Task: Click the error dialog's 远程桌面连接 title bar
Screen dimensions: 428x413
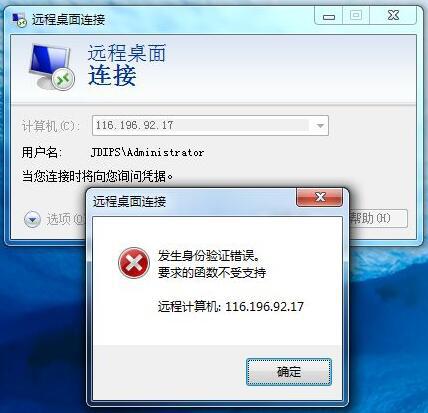Action: [x=193, y=201]
